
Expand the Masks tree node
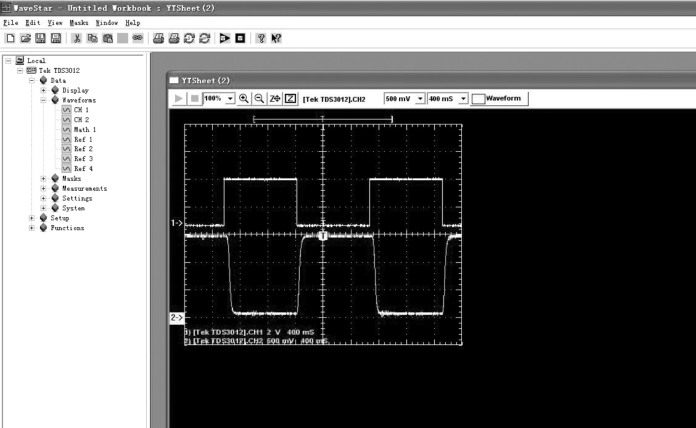pos(43,178)
